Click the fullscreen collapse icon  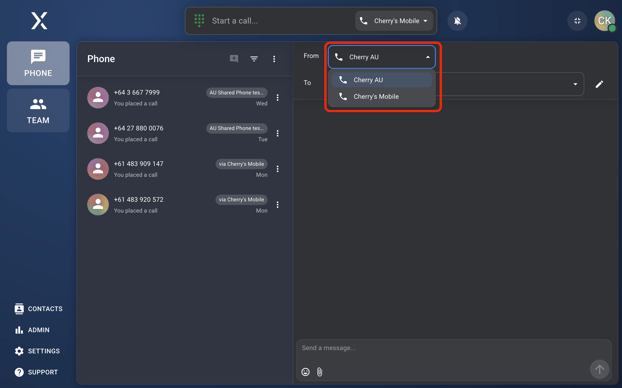tap(577, 21)
